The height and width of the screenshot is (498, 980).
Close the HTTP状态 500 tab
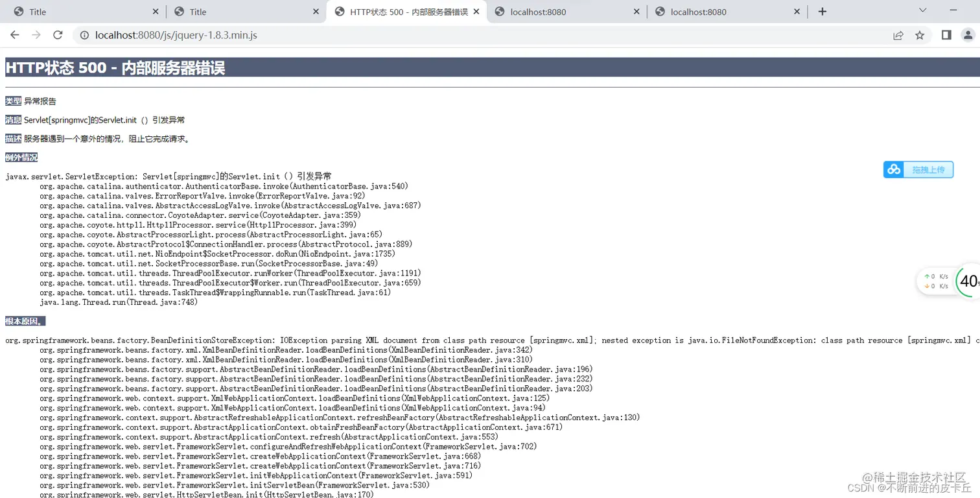(x=476, y=12)
